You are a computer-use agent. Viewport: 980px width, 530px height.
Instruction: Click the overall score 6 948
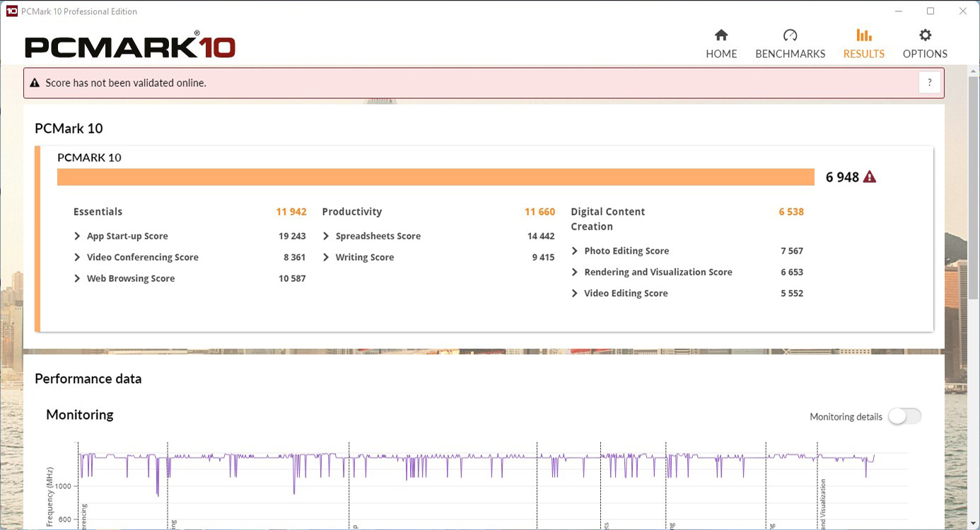pos(842,177)
